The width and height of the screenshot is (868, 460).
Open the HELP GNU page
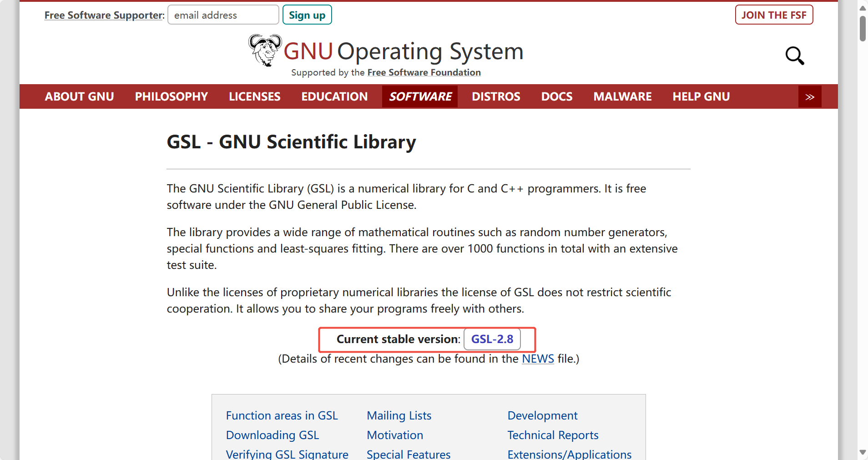[x=701, y=96]
